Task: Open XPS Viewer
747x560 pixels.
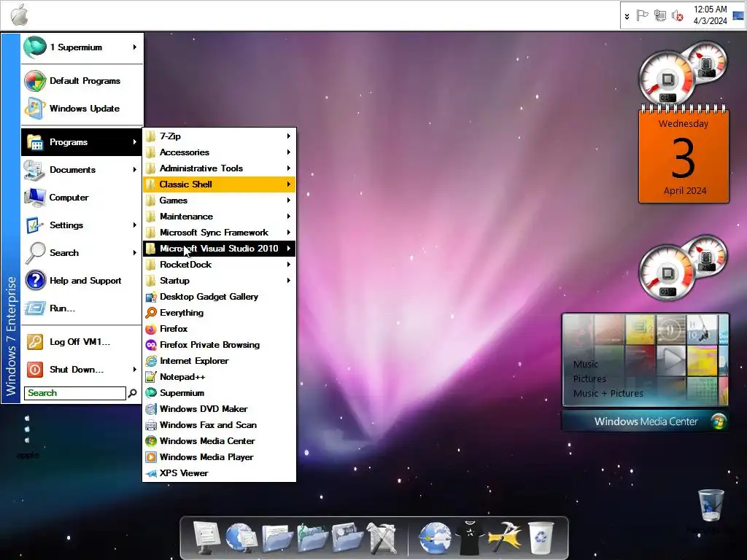Action: pos(219,472)
